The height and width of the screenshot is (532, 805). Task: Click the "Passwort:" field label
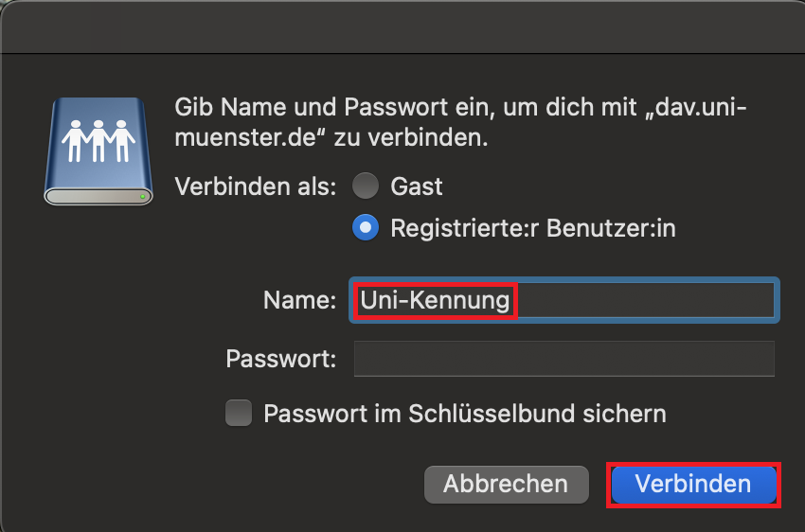pyautogui.click(x=281, y=360)
